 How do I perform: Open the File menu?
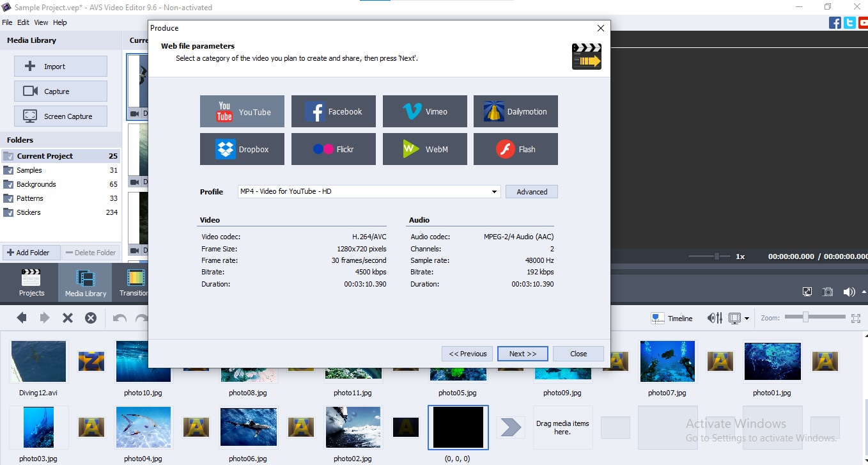[x=7, y=22]
